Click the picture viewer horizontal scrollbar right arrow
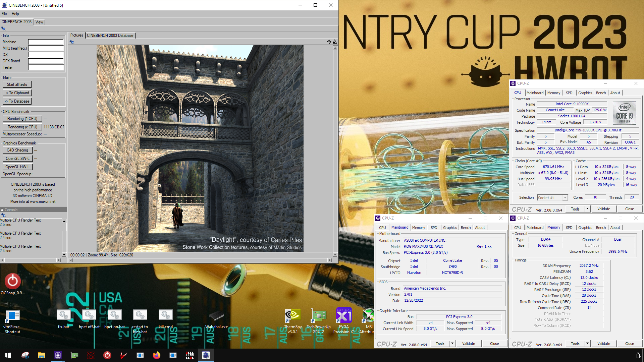 (x=330, y=260)
